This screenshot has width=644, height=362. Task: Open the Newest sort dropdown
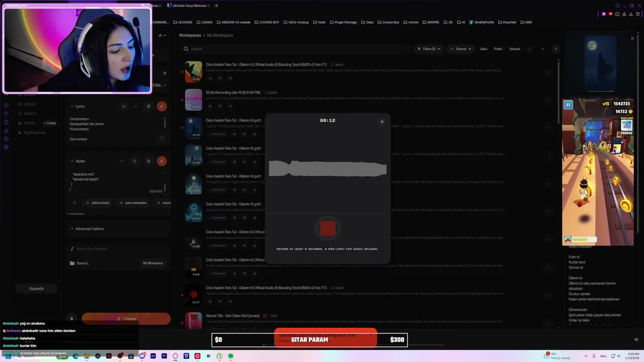[x=461, y=49]
